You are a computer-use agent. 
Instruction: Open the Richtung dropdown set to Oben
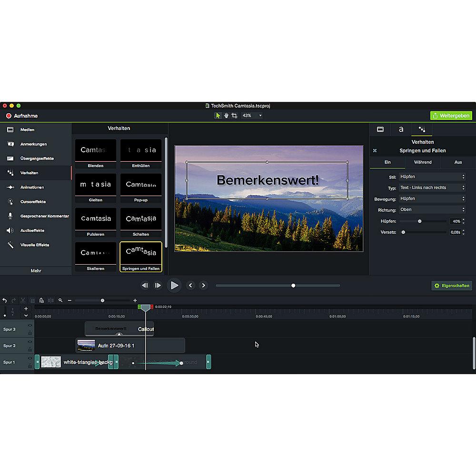click(x=432, y=209)
